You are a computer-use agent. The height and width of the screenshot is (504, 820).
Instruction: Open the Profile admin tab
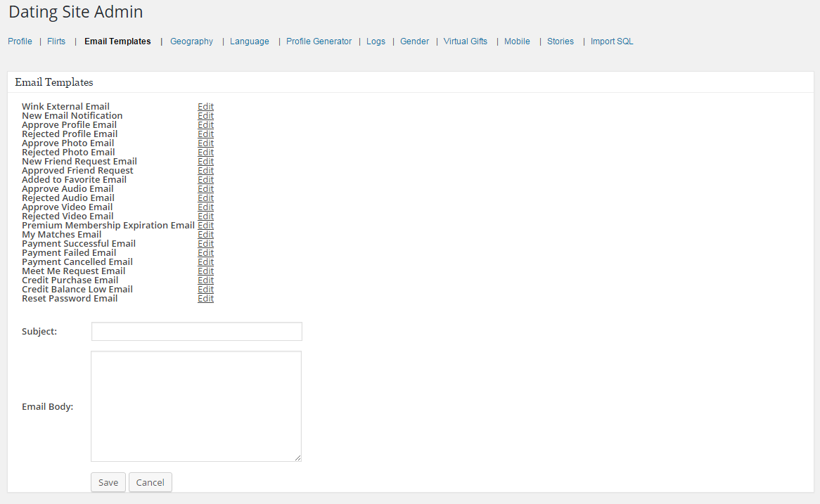coord(20,41)
